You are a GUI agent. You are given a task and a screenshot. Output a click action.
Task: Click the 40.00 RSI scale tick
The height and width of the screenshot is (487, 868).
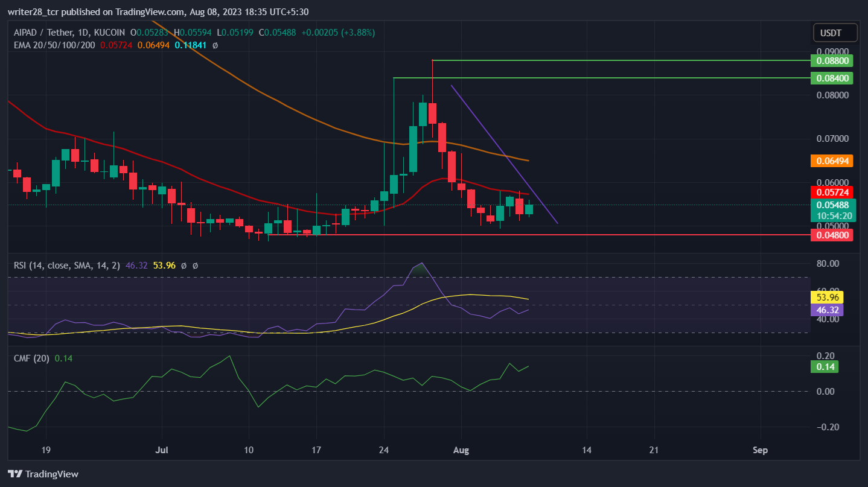[x=827, y=319]
